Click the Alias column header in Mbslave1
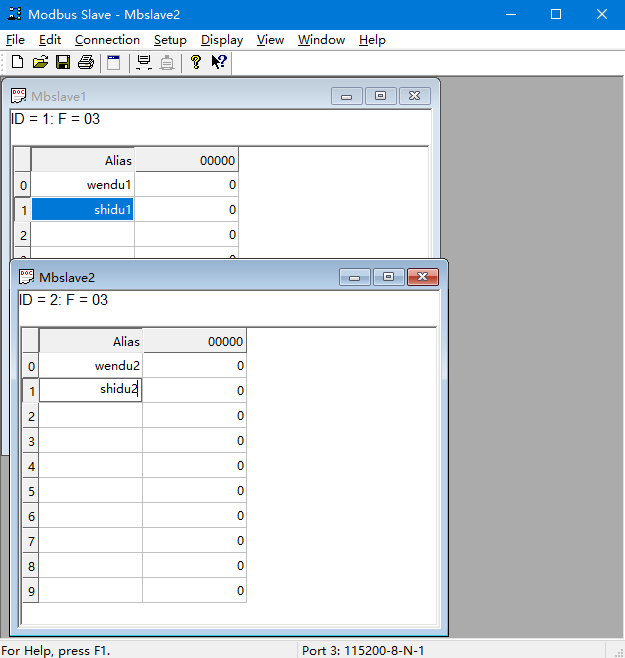The width and height of the screenshot is (625, 658). [83, 160]
